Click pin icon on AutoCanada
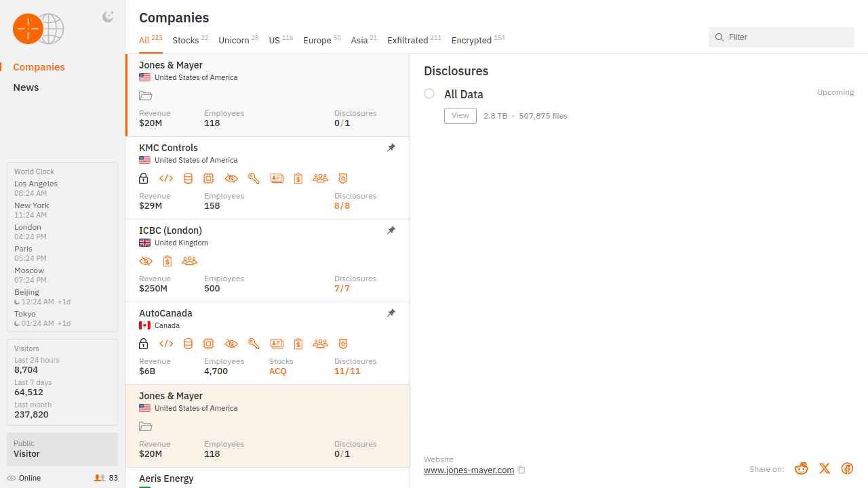Screen dimensions: 868x488 [x=391, y=313]
